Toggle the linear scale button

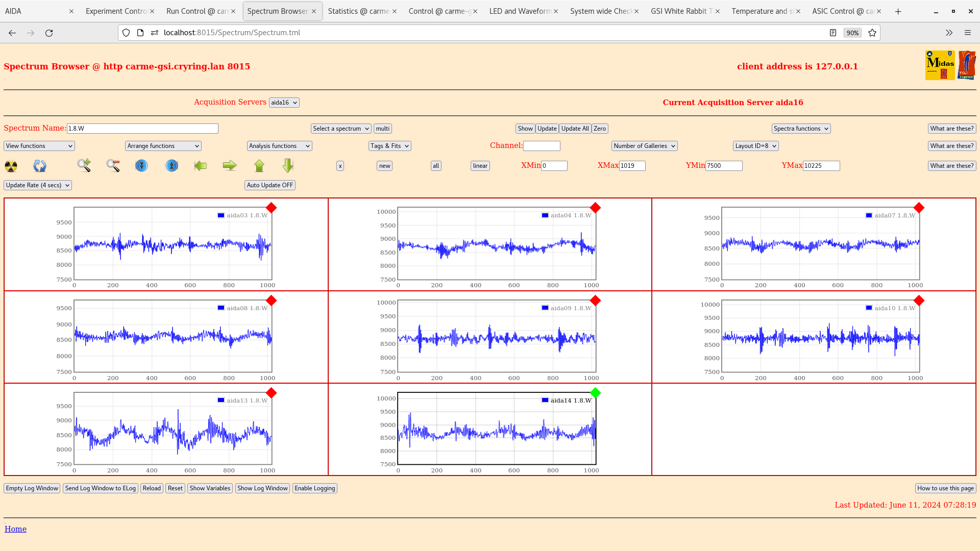[x=480, y=166]
